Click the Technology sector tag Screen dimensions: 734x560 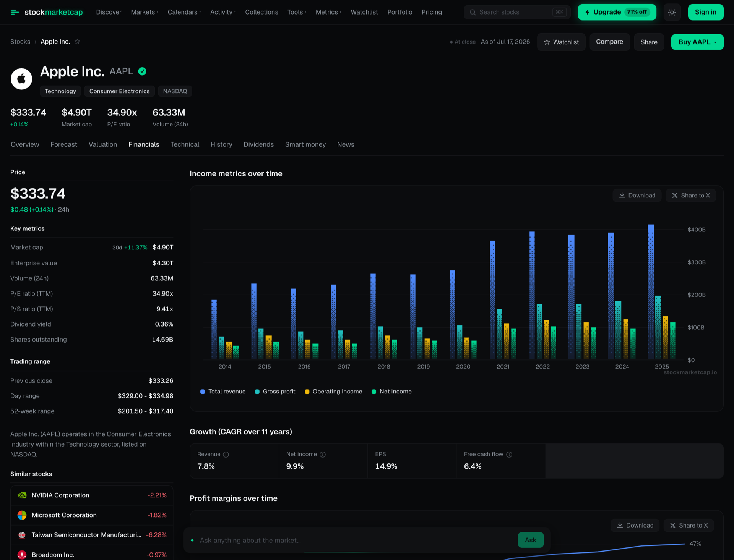[x=60, y=91]
